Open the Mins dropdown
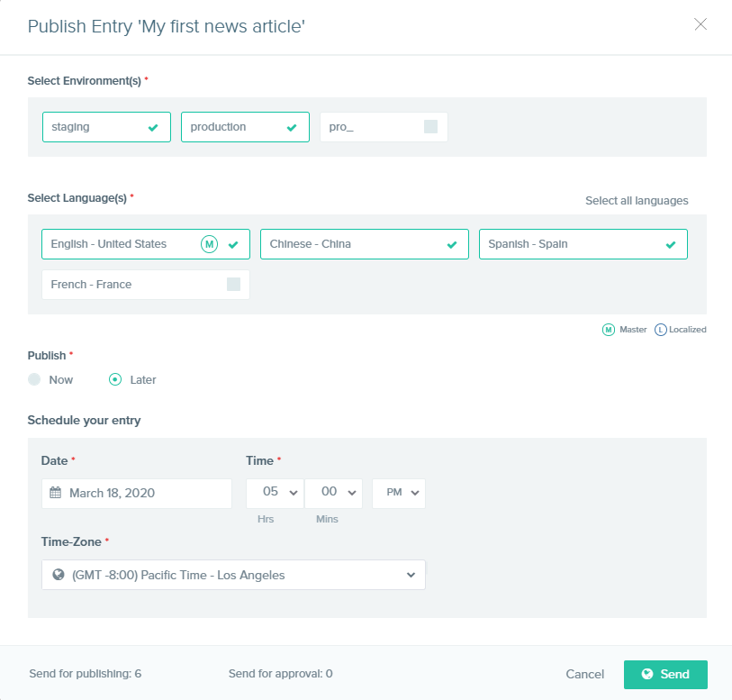The width and height of the screenshot is (732, 700). click(333, 493)
